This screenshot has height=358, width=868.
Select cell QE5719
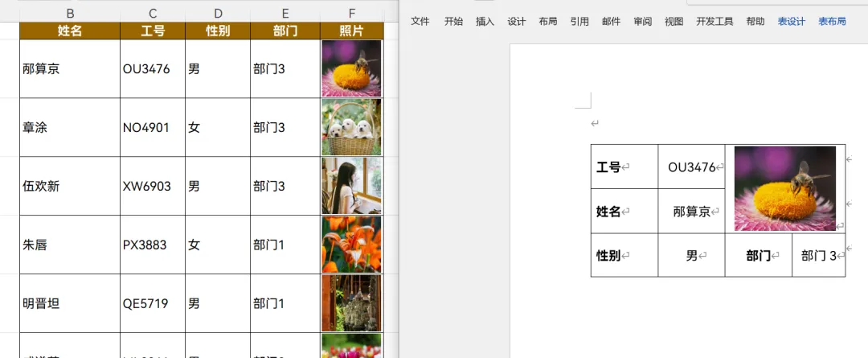click(153, 303)
